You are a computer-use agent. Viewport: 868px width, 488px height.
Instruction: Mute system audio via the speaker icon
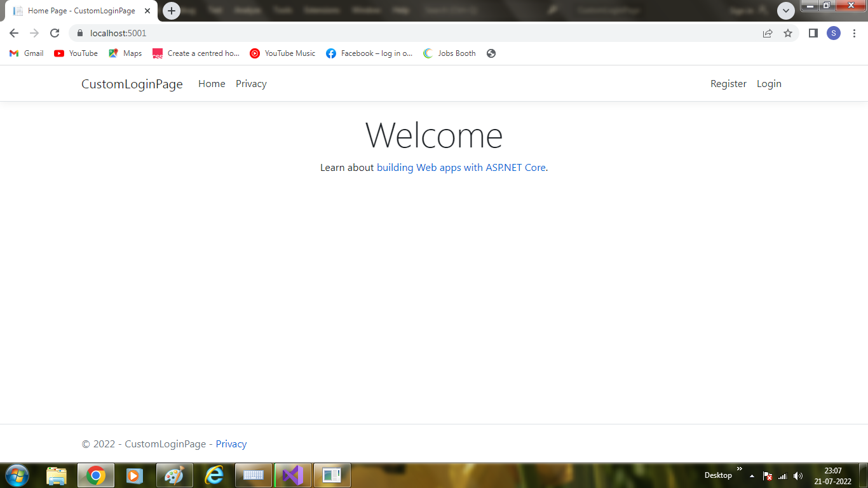coord(798,475)
